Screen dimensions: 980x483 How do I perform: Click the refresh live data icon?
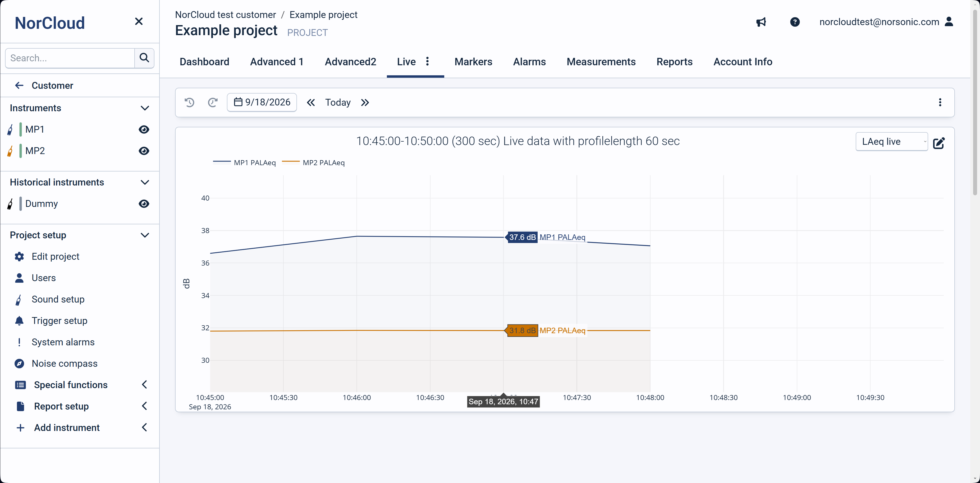click(x=213, y=102)
